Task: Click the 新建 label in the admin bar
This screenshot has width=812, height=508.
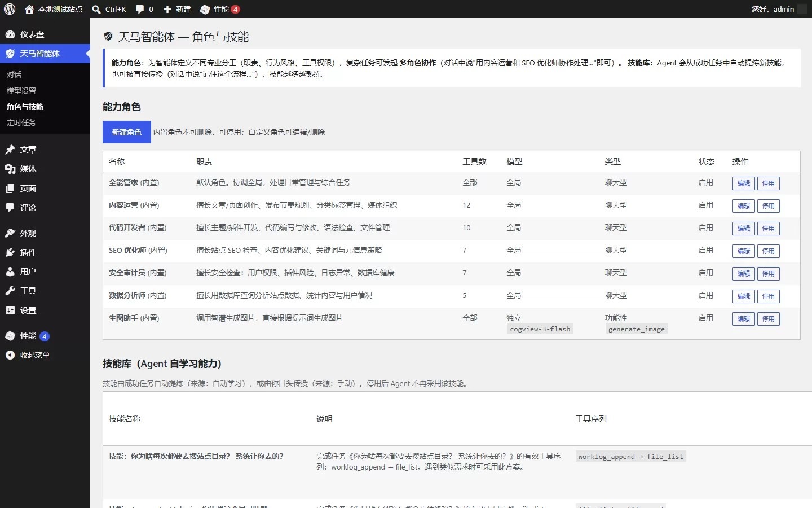Action: pyautogui.click(x=183, y=9)
